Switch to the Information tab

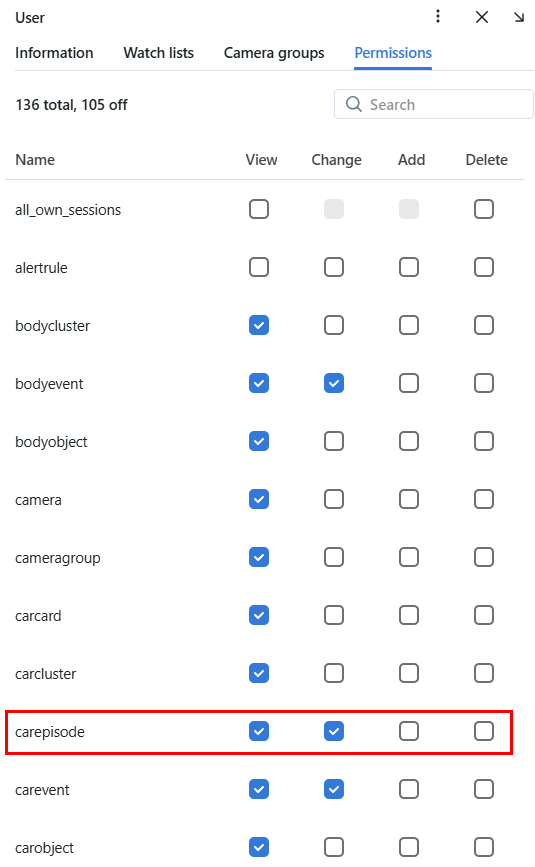tap(54, 53)
